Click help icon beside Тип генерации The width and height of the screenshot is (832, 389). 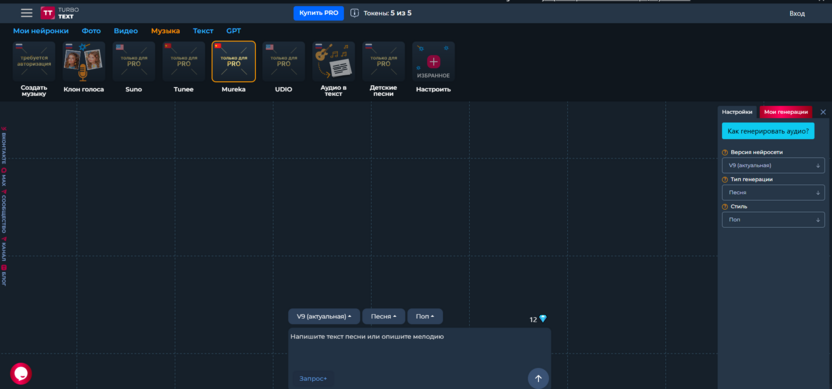pos(725,179)
